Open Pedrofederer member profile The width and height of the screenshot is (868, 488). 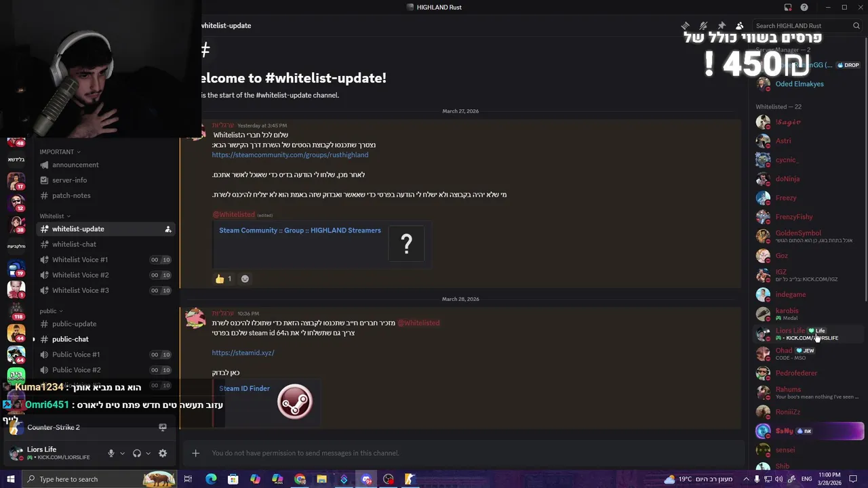tap(807, 373)
